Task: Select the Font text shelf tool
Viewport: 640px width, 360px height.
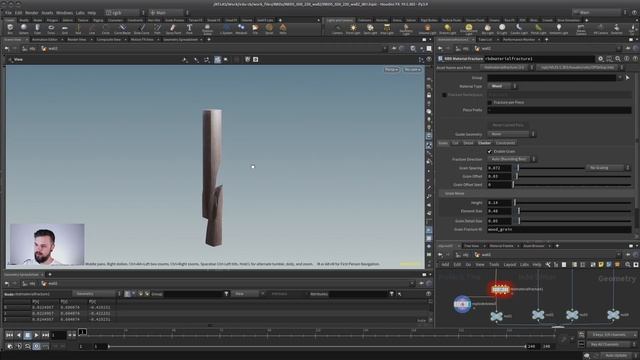Action: 189,29
